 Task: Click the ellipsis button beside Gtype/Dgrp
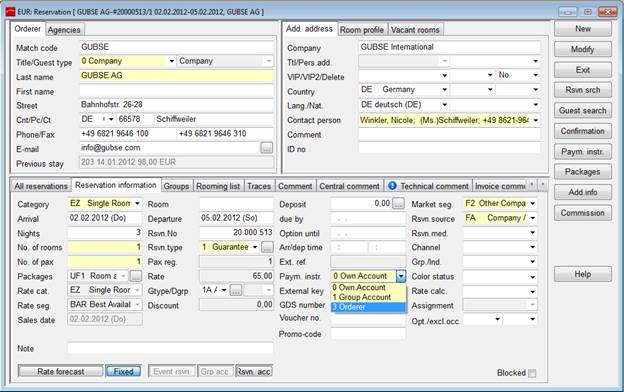236,290
